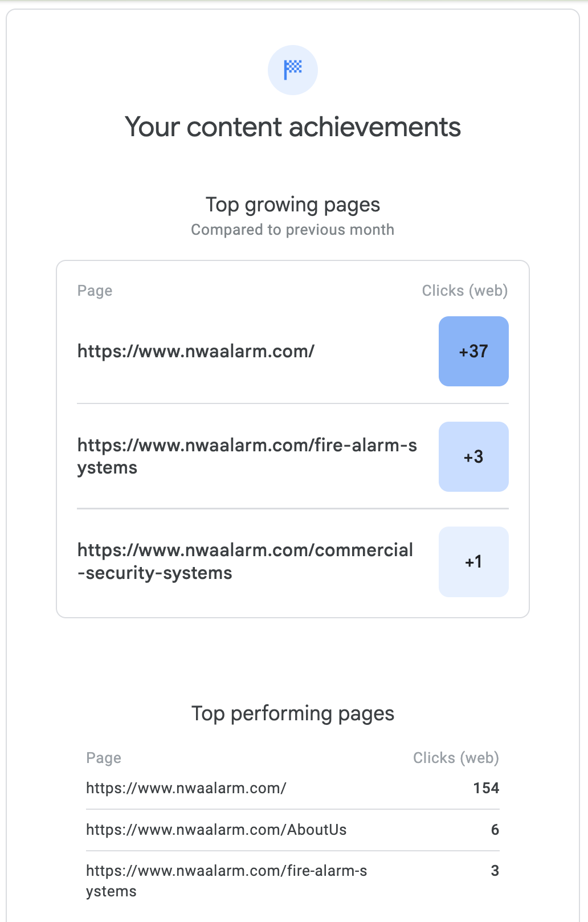Click the 6 clicks value for AboutUs
The height and width of the screenshot is (922, 588).
(495, 830)
